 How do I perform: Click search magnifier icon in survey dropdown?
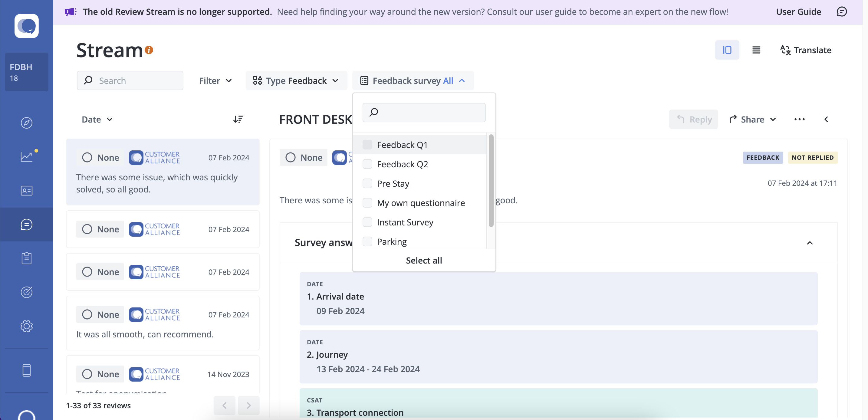(x=374, y=112)
